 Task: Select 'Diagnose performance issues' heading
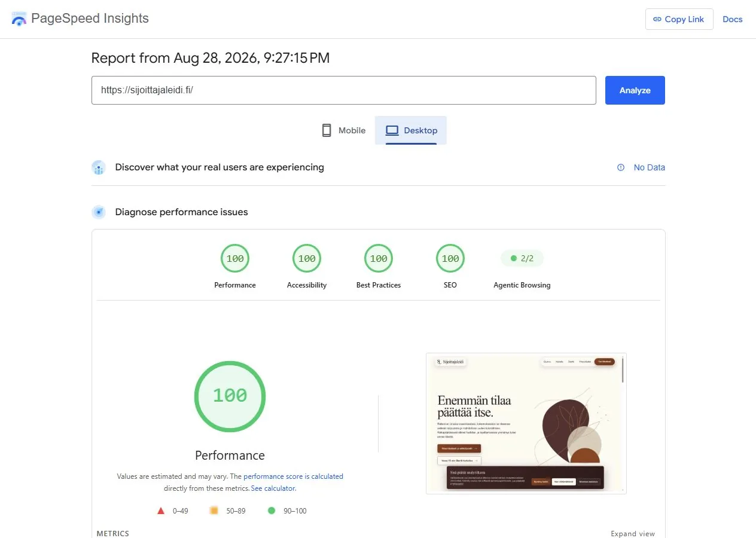tap(181, 212)
